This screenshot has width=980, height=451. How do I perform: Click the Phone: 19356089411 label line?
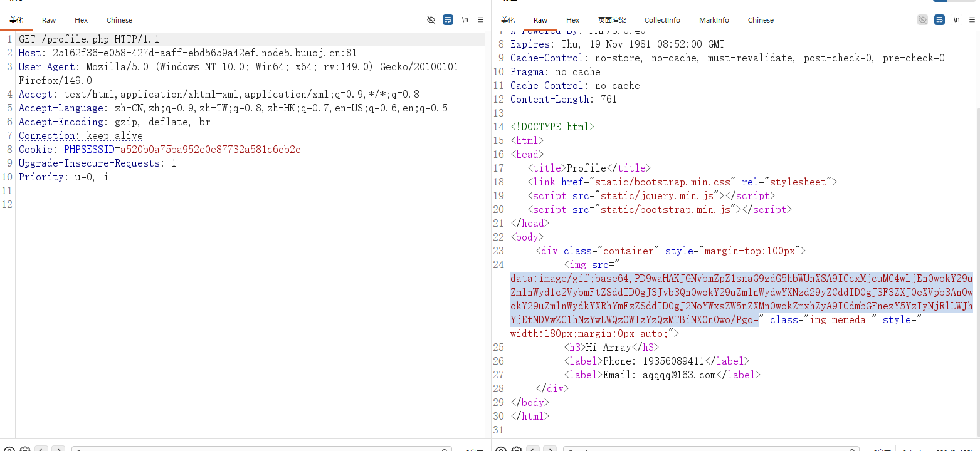click(656, 361)
